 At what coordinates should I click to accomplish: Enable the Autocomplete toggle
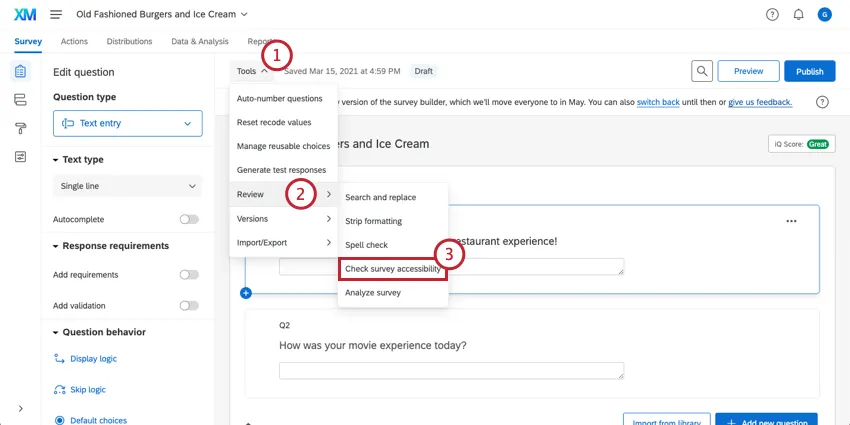coord(188,219)
